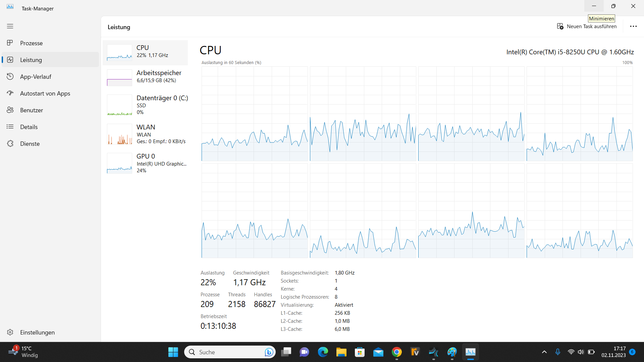
Task: Click the Threads count 2158
Action: [x=237, y=304]
